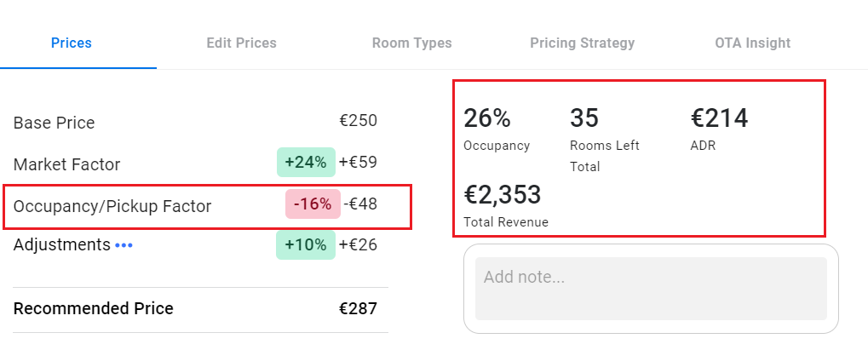Click the Market Factor label
Screen dimensions: 868x350
point(66,164)
